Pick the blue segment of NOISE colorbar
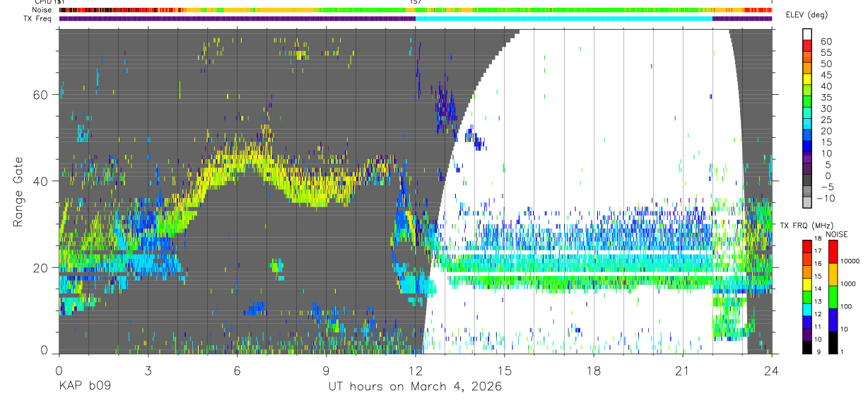 coord(833,319)
